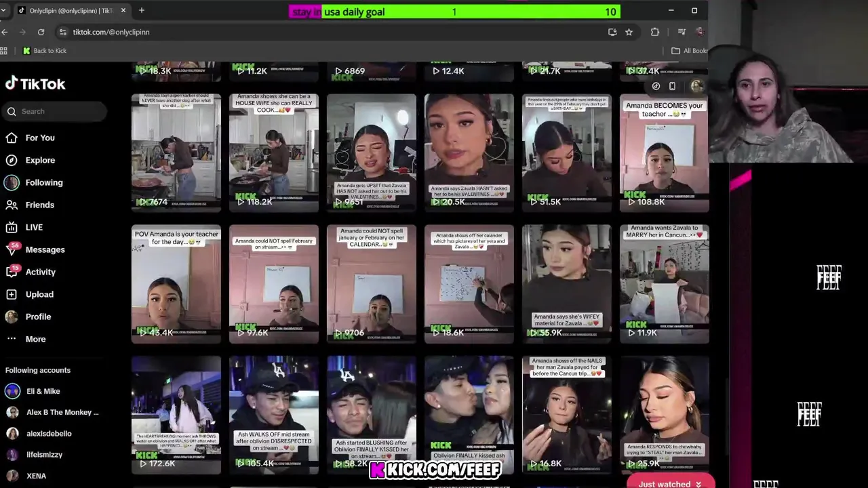Screen dimensions: 868x488
Task: Go to your Profile
Action: tap(38, 317)
